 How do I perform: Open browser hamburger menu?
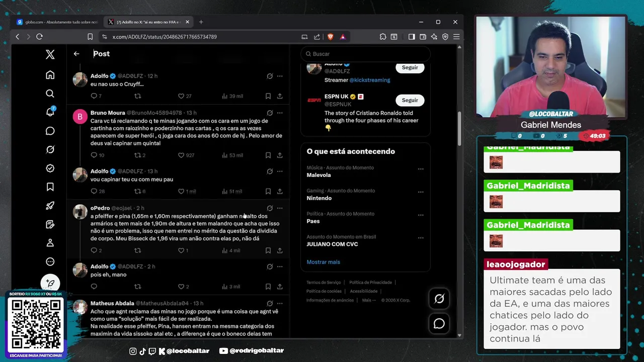click(456, 37)
